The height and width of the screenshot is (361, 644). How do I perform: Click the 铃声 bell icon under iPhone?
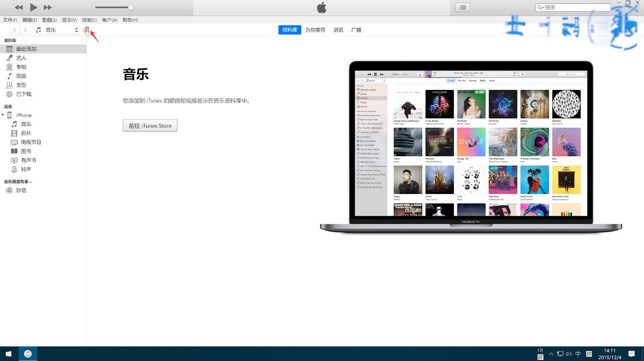point(14,169)
